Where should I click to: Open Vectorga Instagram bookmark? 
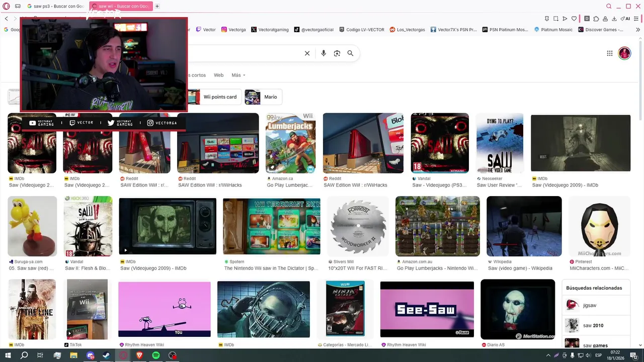233,30
